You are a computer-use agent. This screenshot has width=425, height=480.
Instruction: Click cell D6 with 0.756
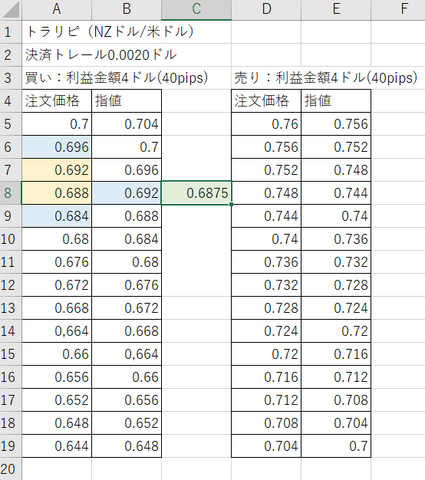(266, 147)
